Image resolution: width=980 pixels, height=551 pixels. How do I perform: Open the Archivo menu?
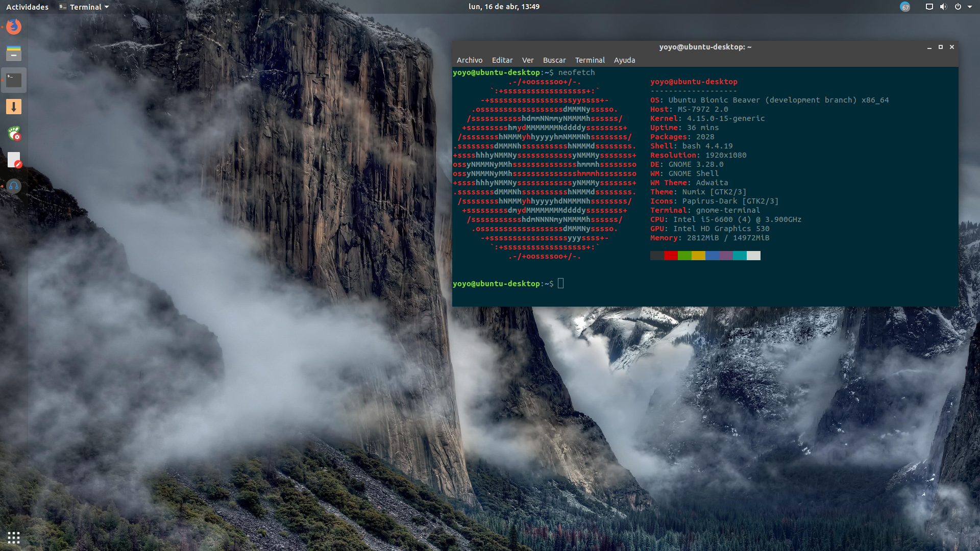(469, 60)
